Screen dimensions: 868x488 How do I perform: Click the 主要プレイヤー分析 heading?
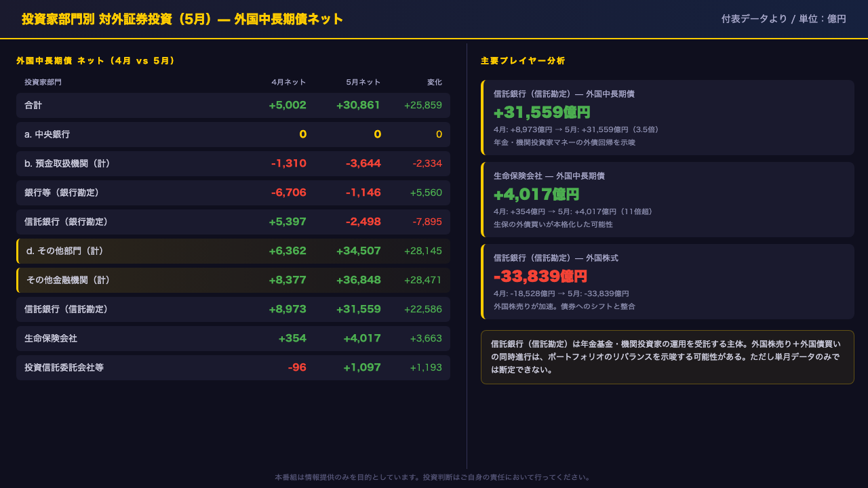(523, 61)
